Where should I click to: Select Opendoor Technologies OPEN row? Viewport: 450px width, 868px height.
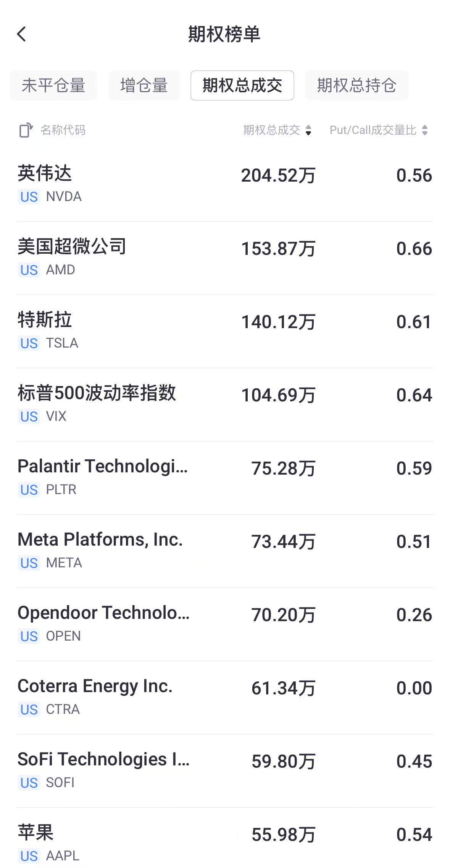(x=224, y=624)
